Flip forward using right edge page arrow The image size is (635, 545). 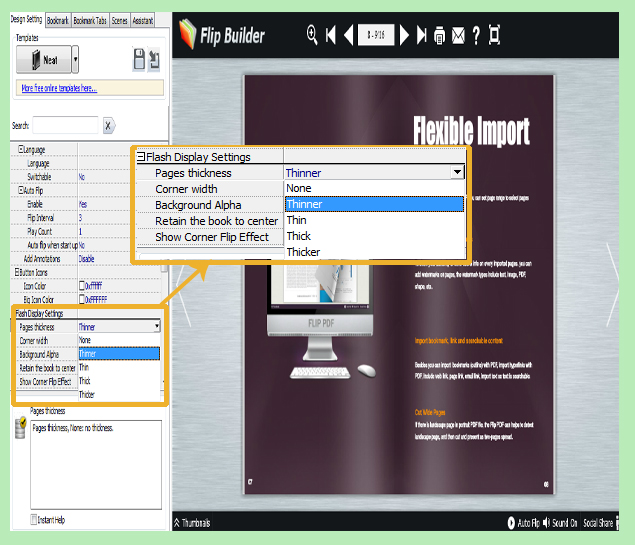click(612, 285)
